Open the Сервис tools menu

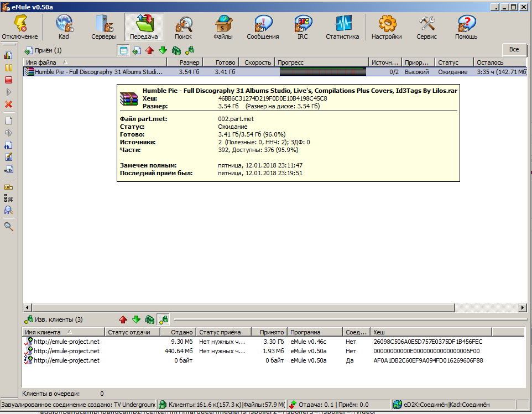[x=426, y=27]
